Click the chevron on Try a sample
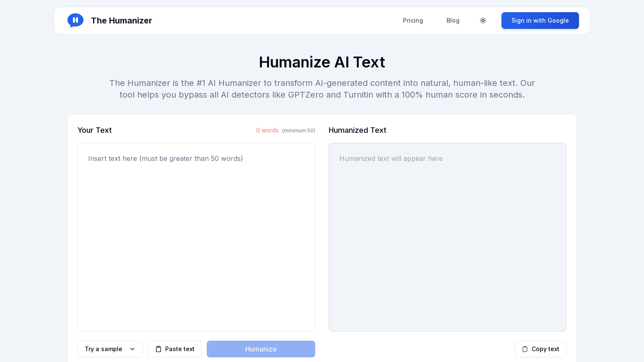644x362 pixels. click(132, 349)
